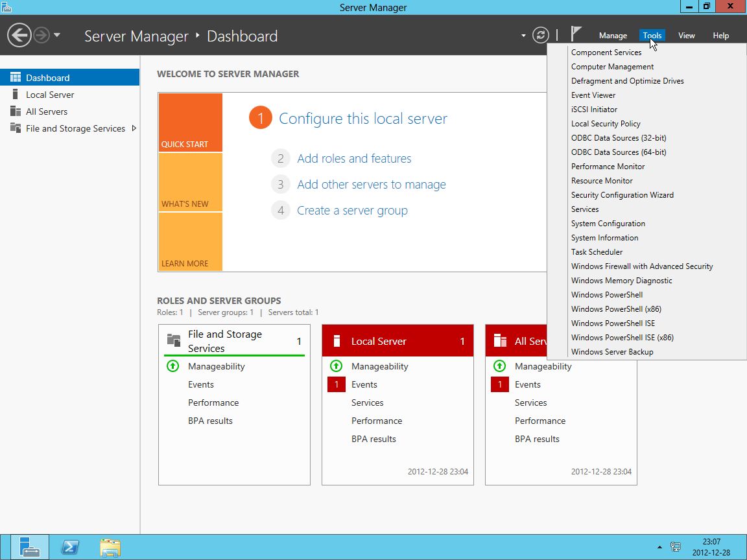Click the Local Server icon in sidebar
The height and width of the screenshot is (560, 747).
16,94
